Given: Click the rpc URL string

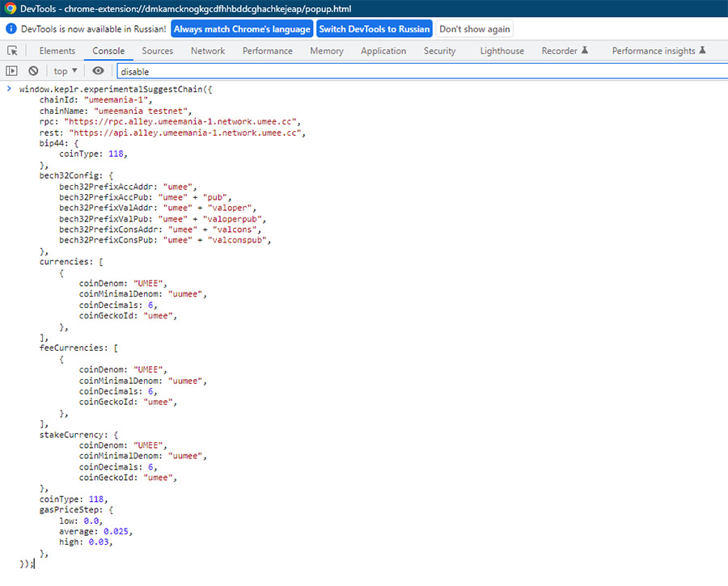Looking at the screenshot, I should coord(180,121).
